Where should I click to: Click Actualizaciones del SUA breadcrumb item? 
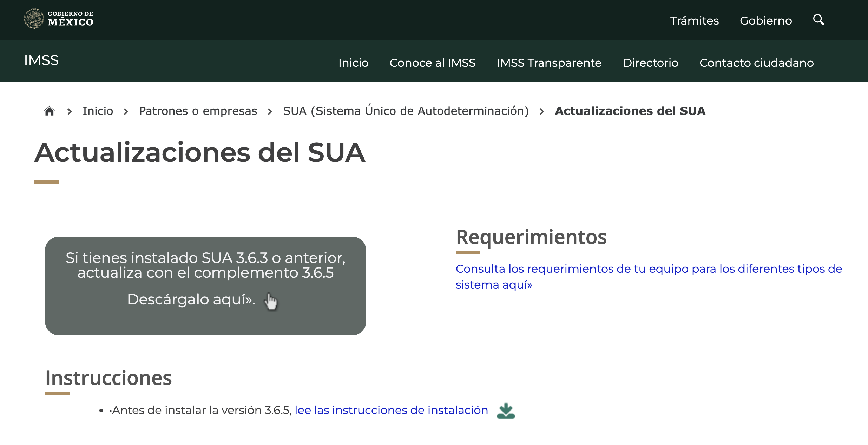coord(630,111)
